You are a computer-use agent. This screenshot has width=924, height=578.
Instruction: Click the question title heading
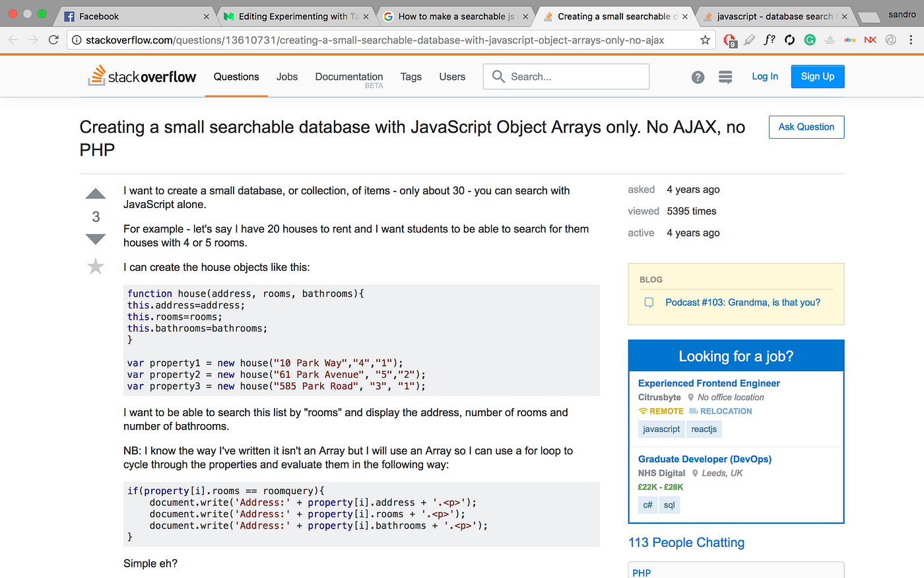pos(412,138)
